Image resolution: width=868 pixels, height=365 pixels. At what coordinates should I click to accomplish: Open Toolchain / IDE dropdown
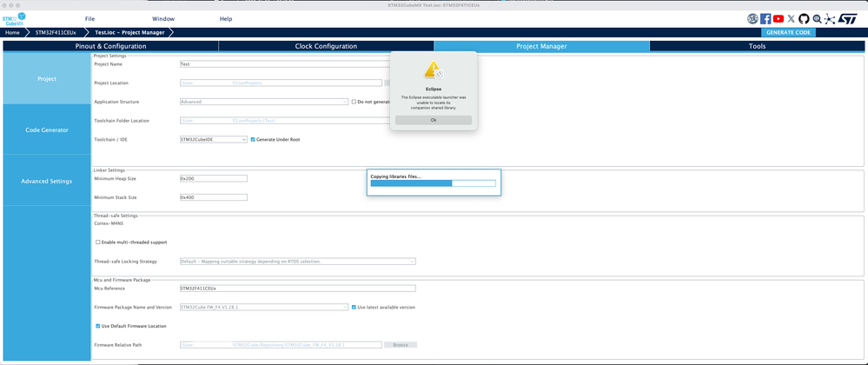tap(214, 140)
